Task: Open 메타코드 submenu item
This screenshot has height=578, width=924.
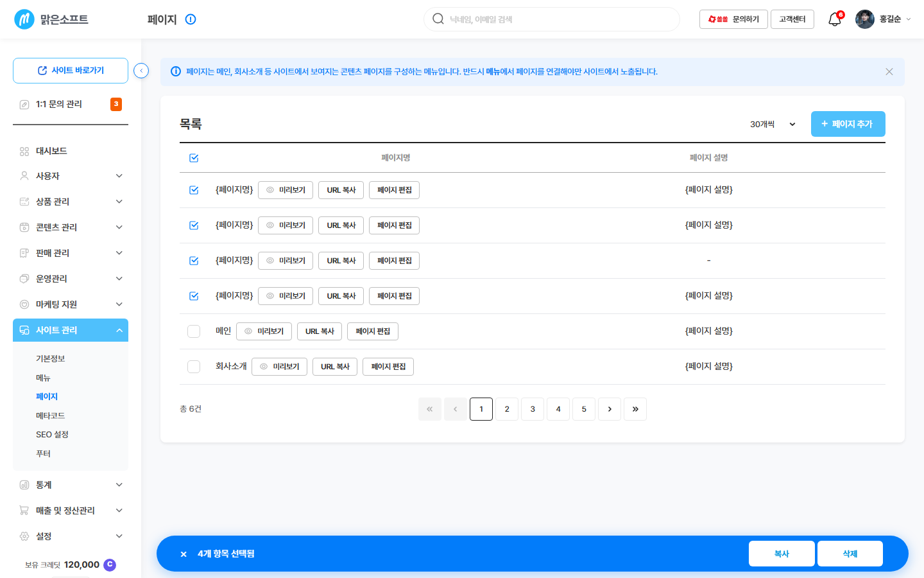Action: pos(50,416)
